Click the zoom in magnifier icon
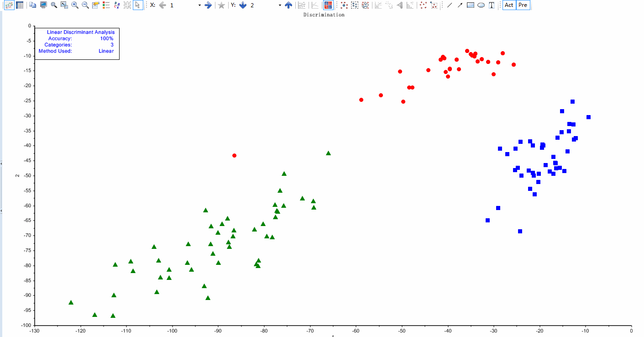The width and height of the screenshot is (644, 337). (75, 5)
